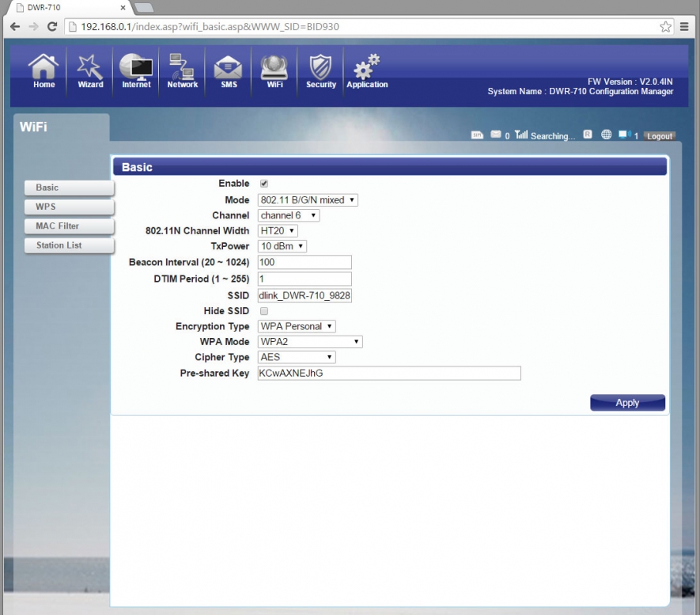Open the Home page icon

click(44, 70)
